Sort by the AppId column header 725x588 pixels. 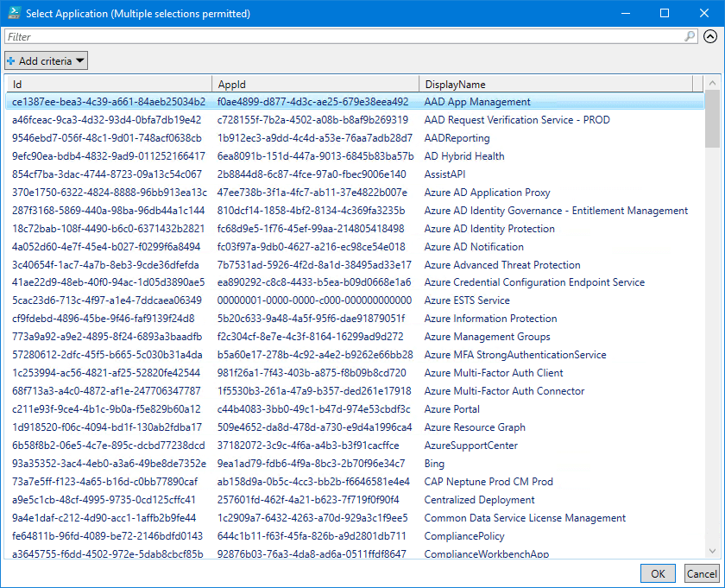click(315, 84)
